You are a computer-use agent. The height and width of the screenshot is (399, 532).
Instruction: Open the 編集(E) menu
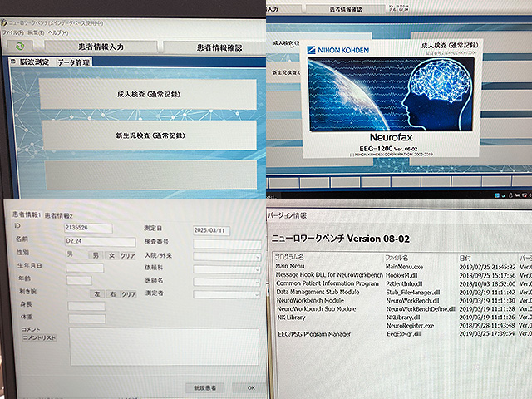[36, 32]
